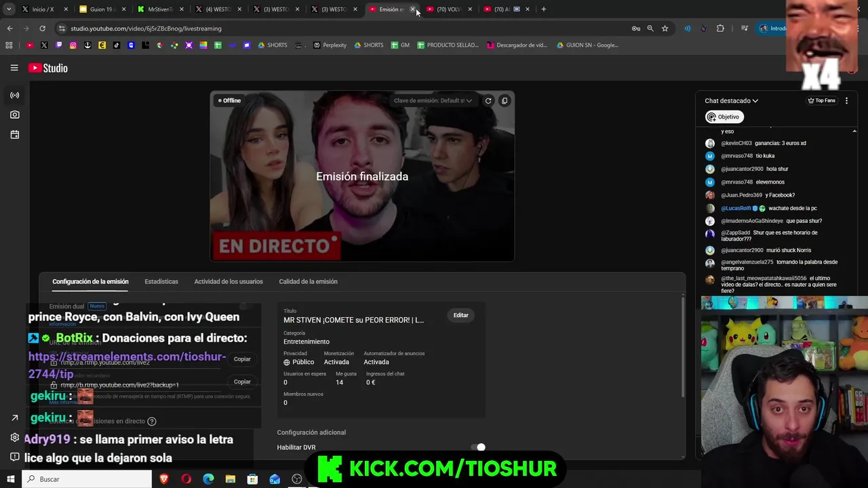
Task: Launch Opera from the taskbar
Action: (186, 479)
